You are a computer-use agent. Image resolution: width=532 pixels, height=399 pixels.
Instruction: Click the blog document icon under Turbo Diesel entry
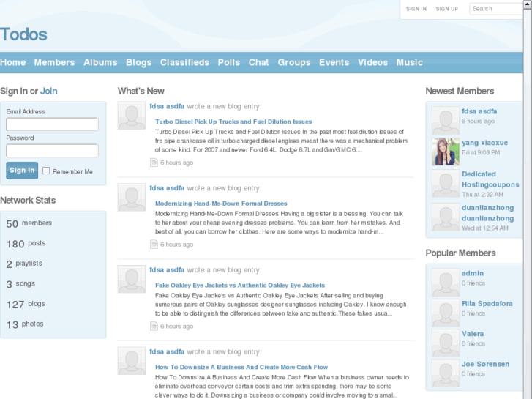[x=154, y=163]
